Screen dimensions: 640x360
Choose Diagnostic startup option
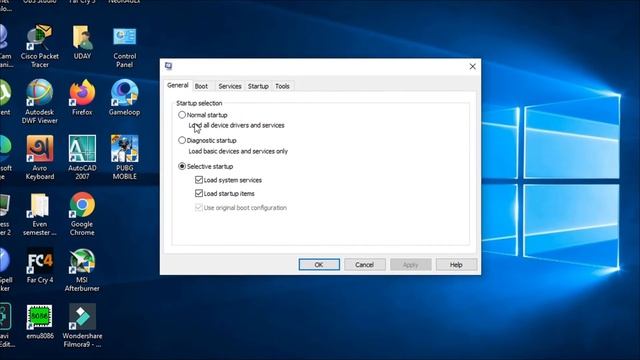click(x=182, y=140)
